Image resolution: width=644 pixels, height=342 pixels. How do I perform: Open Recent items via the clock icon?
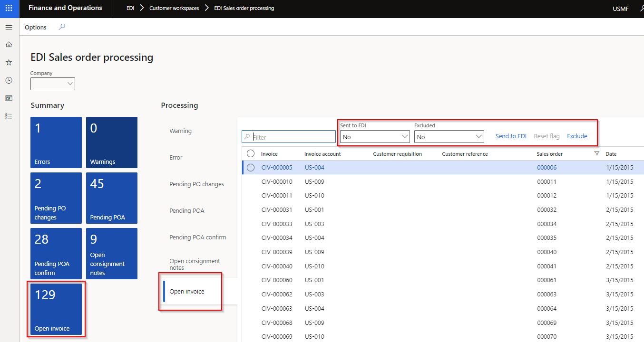coord(9,80)
